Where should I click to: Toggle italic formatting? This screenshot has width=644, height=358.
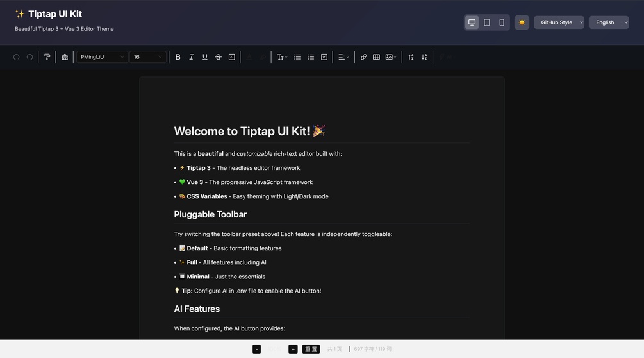point(191,57)
